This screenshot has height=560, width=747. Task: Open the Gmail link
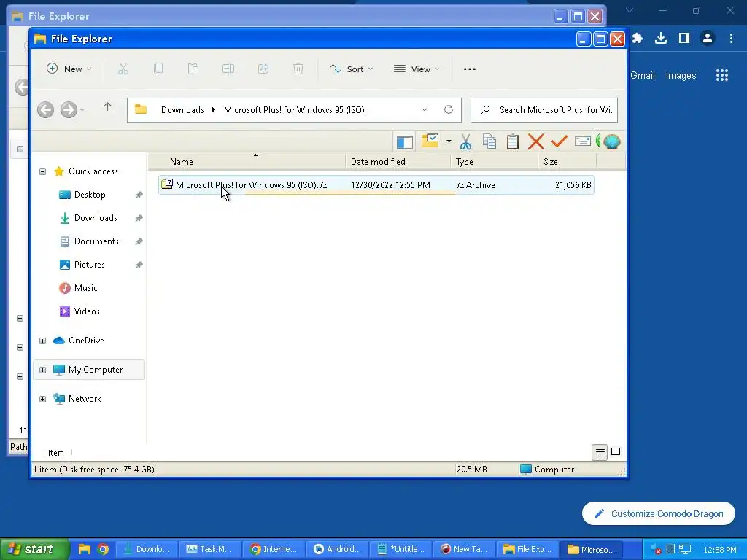[643, 75]
